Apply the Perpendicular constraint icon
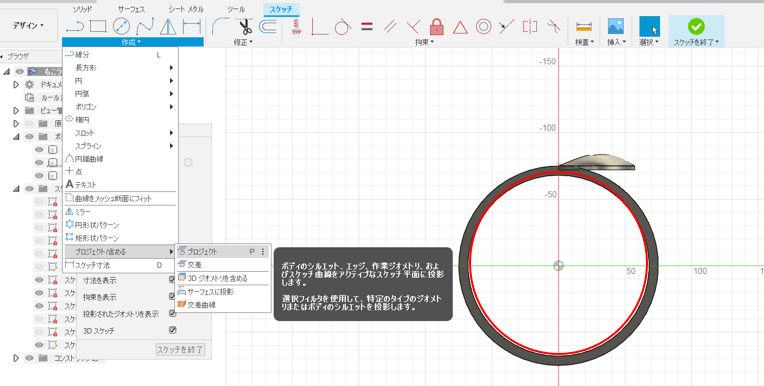Screen dimensions: 764x386 (x=413, y=26)
